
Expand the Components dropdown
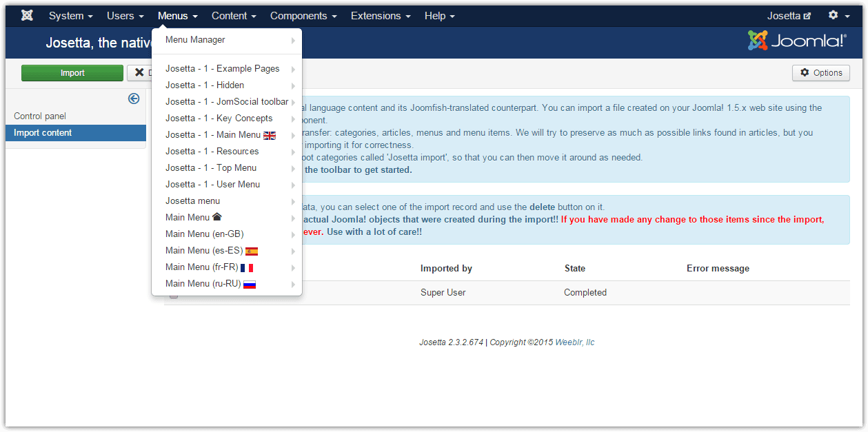303,16
